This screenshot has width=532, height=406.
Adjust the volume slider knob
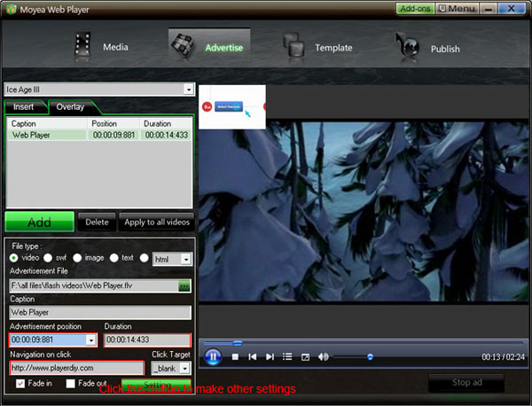(x=370, y=357)
